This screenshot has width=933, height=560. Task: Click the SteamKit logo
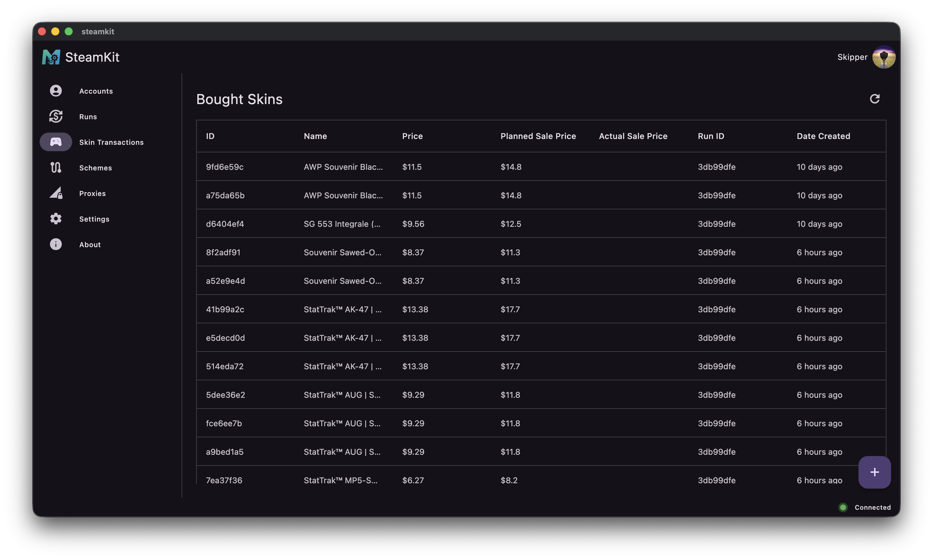click(51, 57)
